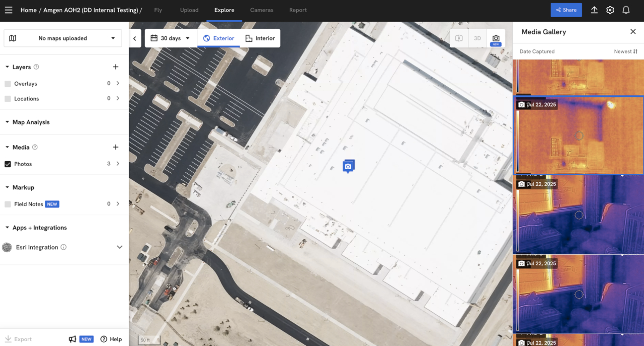Collapse the sidebar with left arrow
The width and height of the screenshot is (644, 346).
pyautogui.click(x=135, y=38)
